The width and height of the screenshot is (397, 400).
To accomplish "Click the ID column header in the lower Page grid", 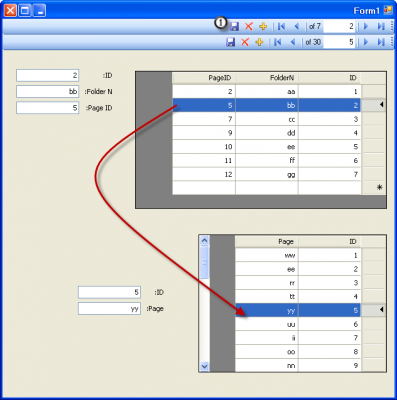I will (329, 242).
